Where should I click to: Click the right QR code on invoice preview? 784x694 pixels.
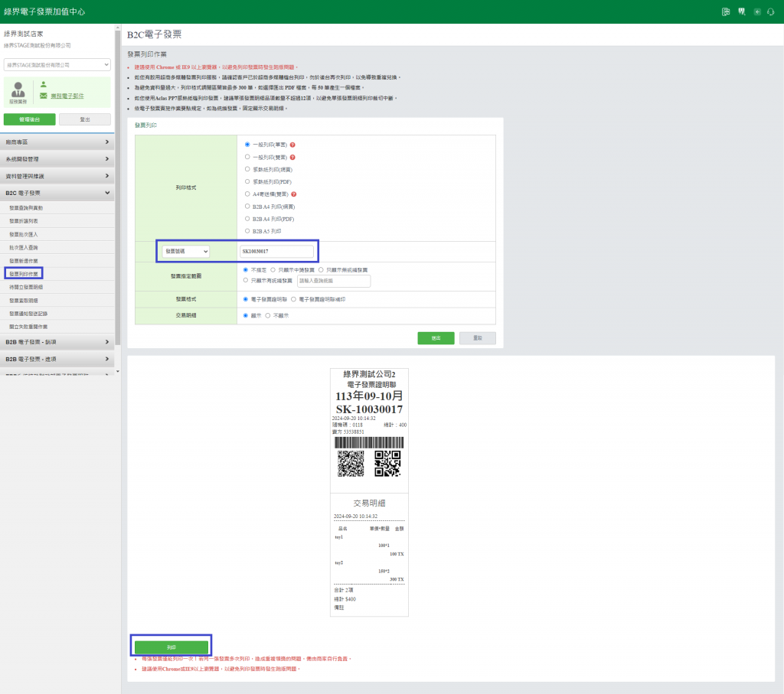click(x=387, y=464)
